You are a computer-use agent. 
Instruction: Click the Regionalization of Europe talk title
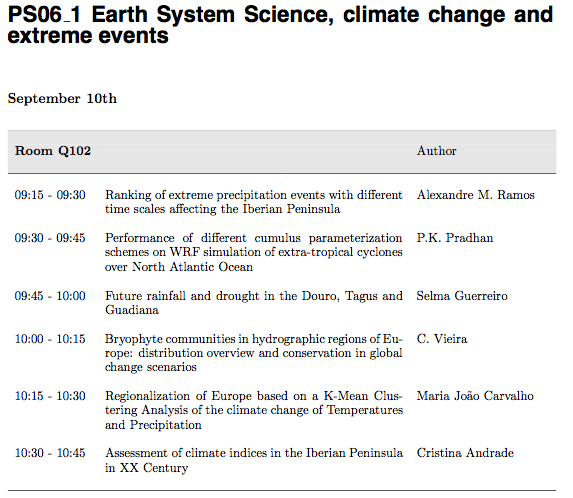point(254,410)
